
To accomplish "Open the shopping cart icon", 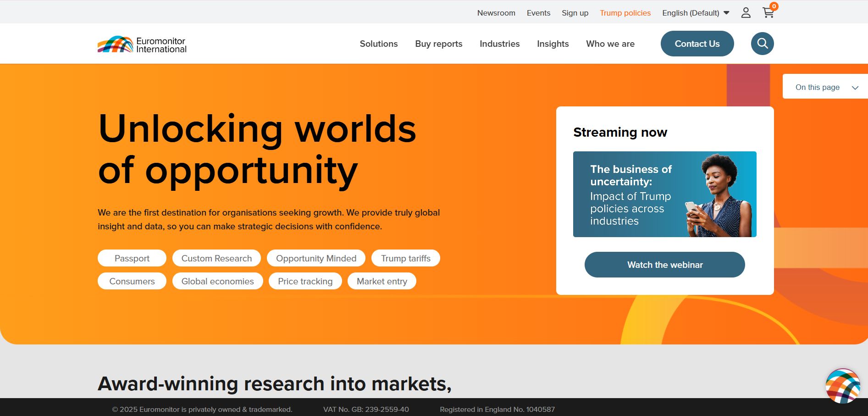I will tap(768, 13).
